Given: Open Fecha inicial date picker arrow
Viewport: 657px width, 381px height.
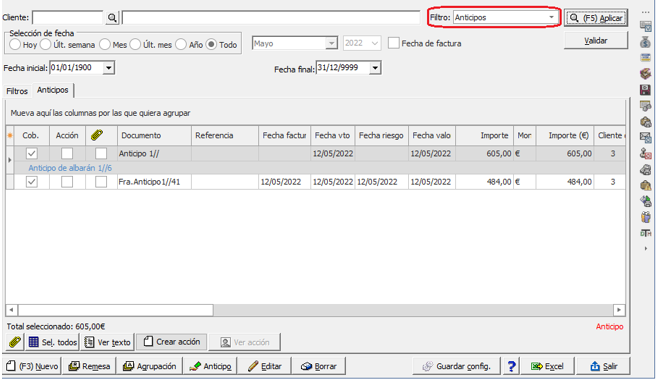Looking at the screenshot, I should [x=109, y=67].
